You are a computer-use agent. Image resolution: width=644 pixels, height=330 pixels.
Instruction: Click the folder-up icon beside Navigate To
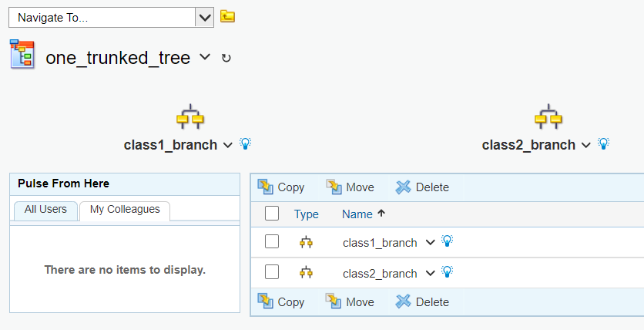(x=227, y=16)
